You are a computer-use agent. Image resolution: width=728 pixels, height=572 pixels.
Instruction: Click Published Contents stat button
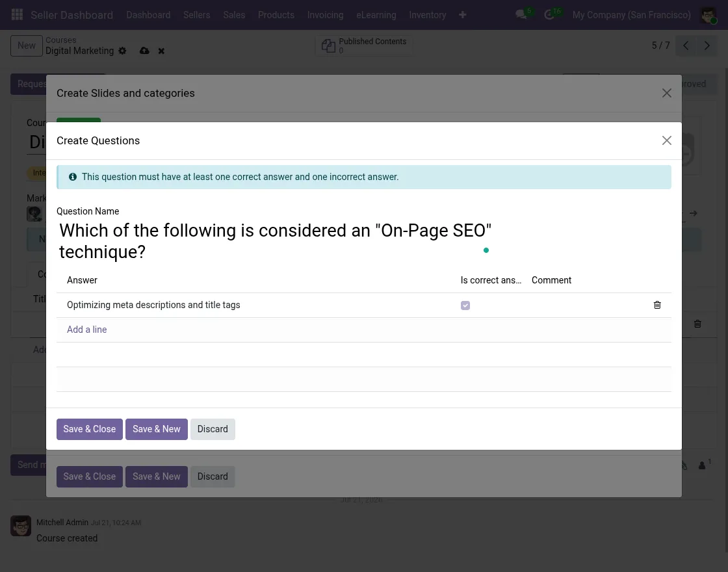point(364,45)
